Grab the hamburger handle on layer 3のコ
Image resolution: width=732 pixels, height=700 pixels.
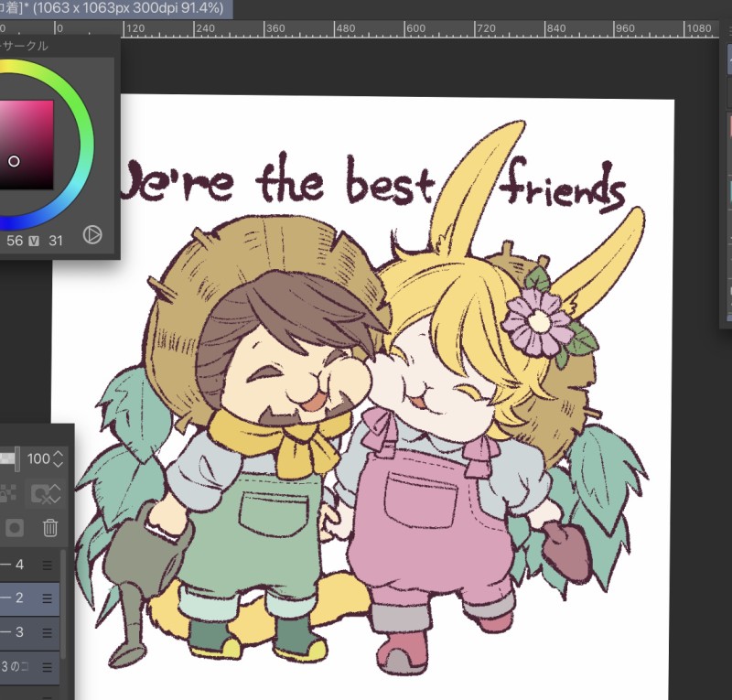click(48, 667)
